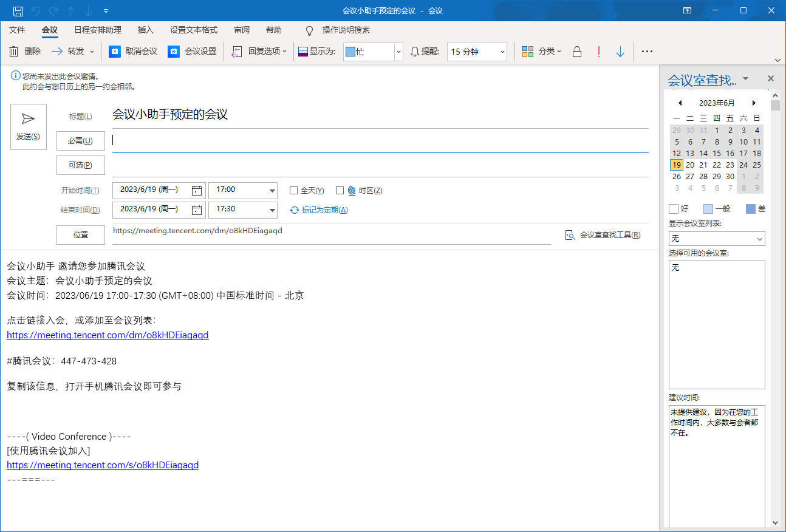Viewport: 786px width, 532px height.
Task: Click the 发送 send button
Action: pos(29,127)
